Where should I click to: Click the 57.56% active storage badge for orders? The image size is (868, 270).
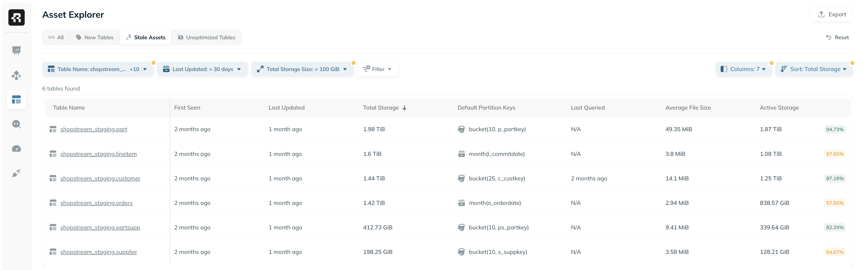835,203
